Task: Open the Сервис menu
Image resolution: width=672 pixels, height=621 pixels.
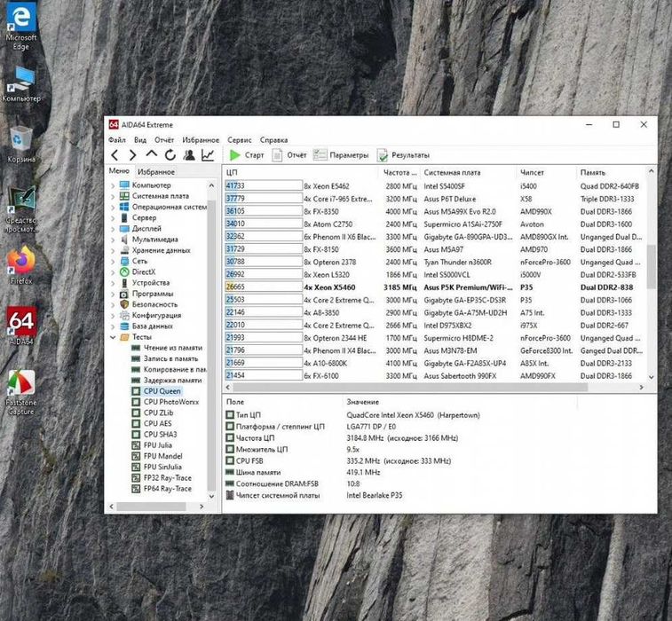Action: 239,140
